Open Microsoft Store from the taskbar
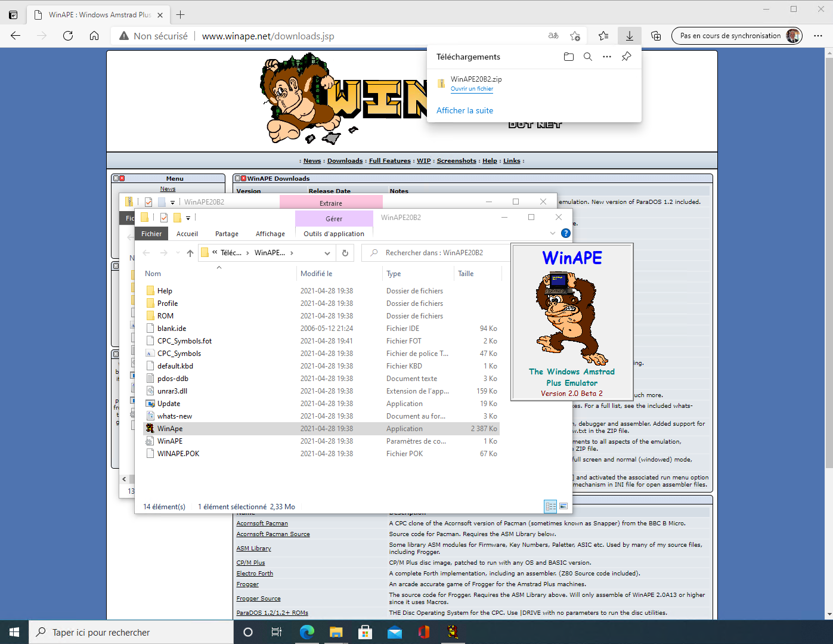Viewport: 833px width, 644px height. 365,632
